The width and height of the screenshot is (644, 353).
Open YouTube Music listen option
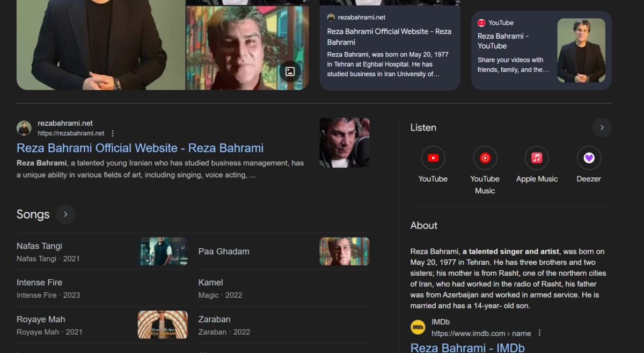coord(485,158)
